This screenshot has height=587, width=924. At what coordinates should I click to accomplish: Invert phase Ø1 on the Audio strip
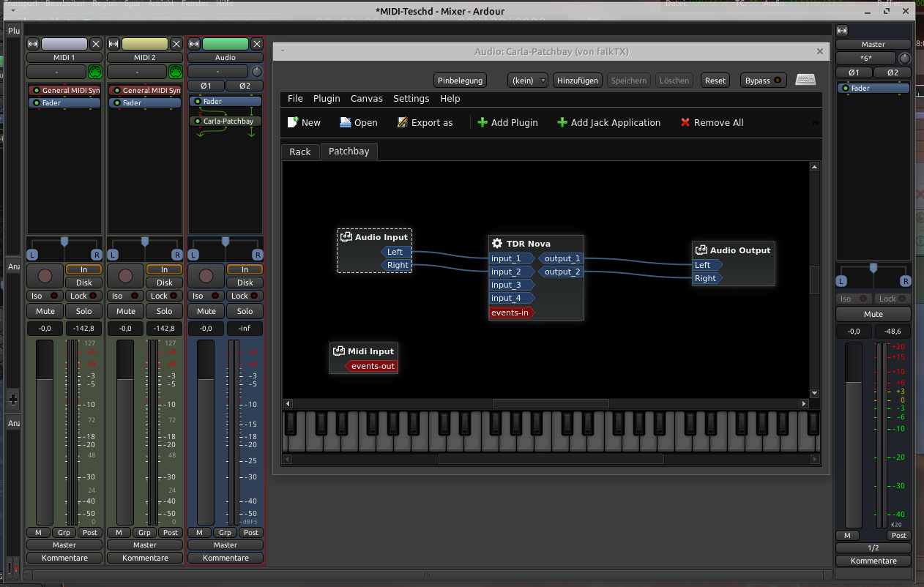pos(206,86)
